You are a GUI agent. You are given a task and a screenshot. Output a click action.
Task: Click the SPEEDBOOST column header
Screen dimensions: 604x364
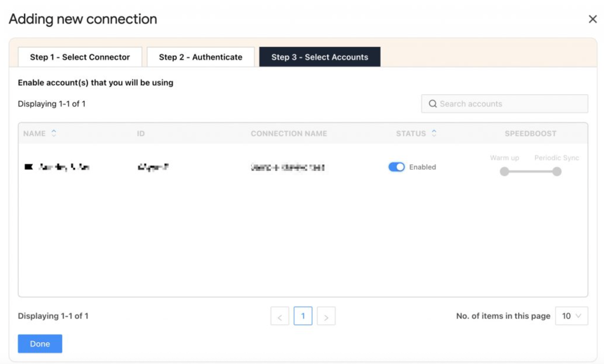point(530,134)
